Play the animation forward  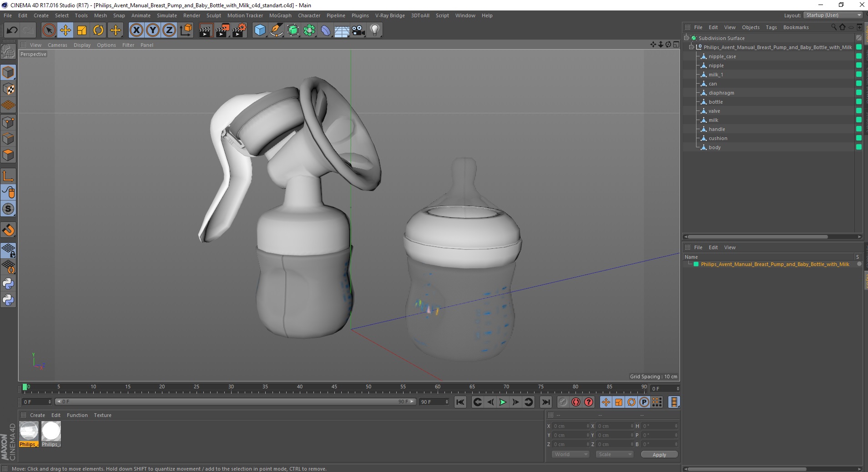(503, 402)
